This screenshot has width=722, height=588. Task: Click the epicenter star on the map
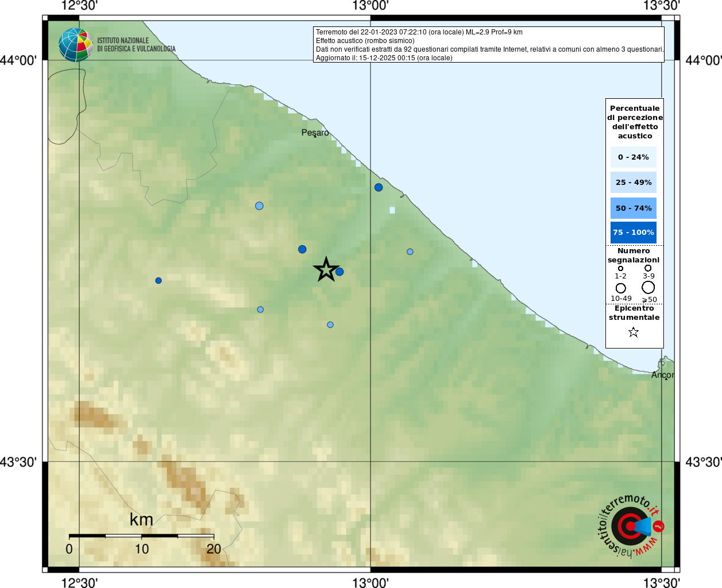coord(326,269)
